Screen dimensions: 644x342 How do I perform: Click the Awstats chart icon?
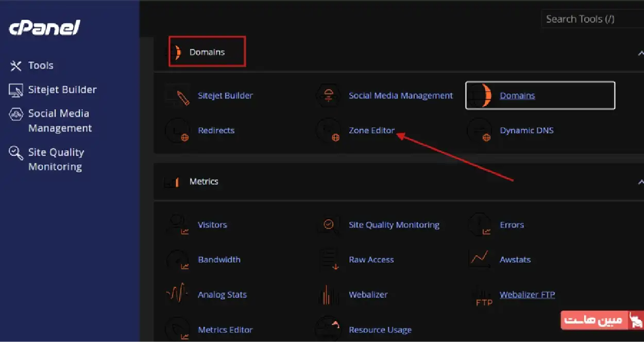[480, 258]
